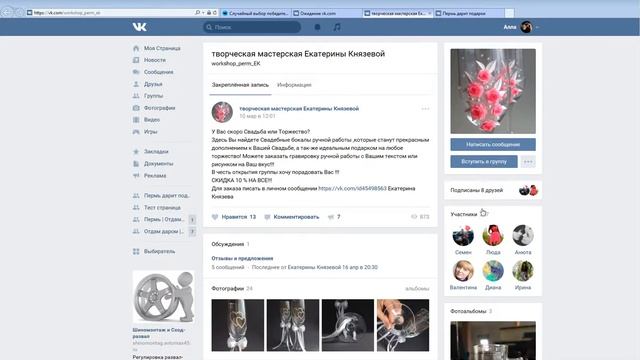Screen dimensions: 640x360
Task: Open member Диана's avatar
Action: pos(493,271)
